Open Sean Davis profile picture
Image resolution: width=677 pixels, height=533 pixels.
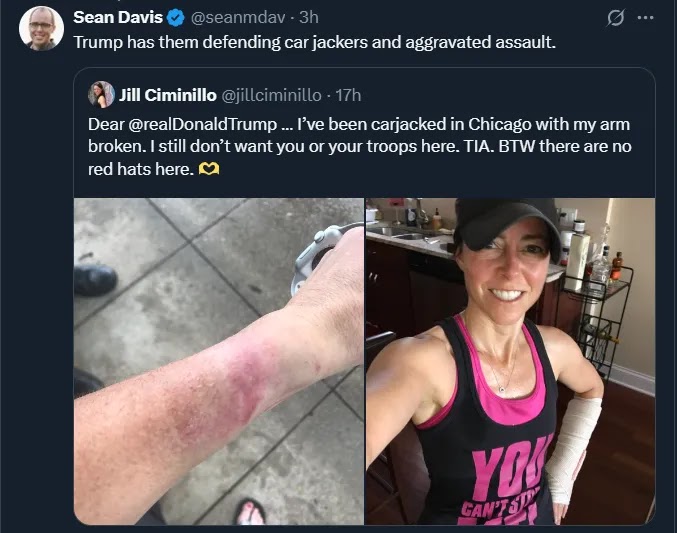[x=41, y=29]
